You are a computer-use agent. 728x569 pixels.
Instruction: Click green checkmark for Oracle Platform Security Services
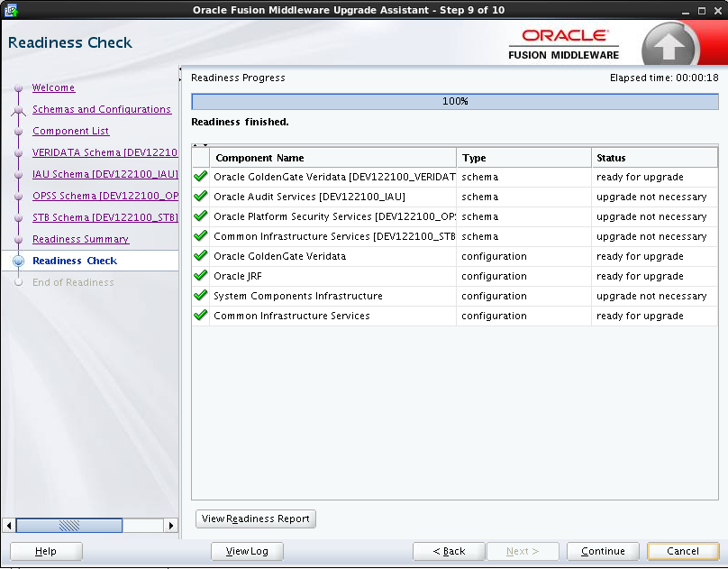(x=201, y=216)
